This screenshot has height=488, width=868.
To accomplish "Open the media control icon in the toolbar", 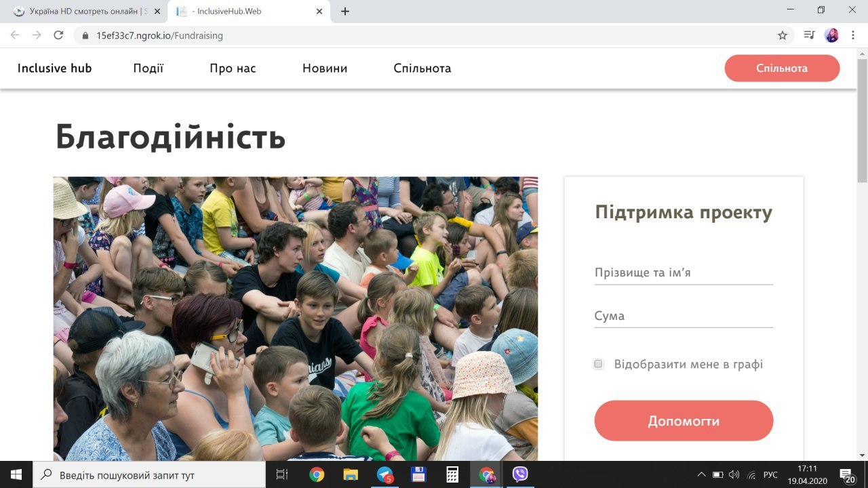I will pyautogui.click(x=809, y=35).
